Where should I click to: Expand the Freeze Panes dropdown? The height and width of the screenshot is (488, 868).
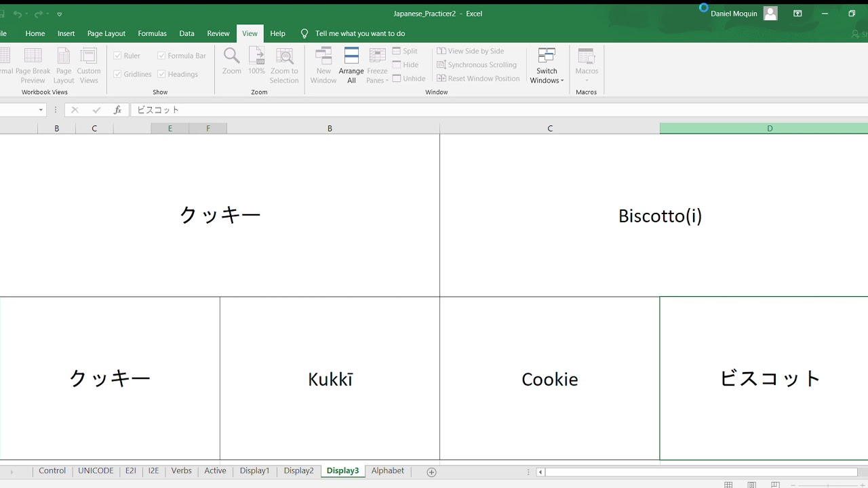tap(377, 75)
